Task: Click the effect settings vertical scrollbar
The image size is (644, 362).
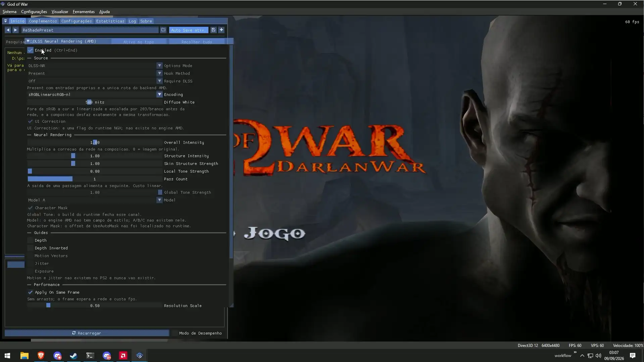Action: 231,152
